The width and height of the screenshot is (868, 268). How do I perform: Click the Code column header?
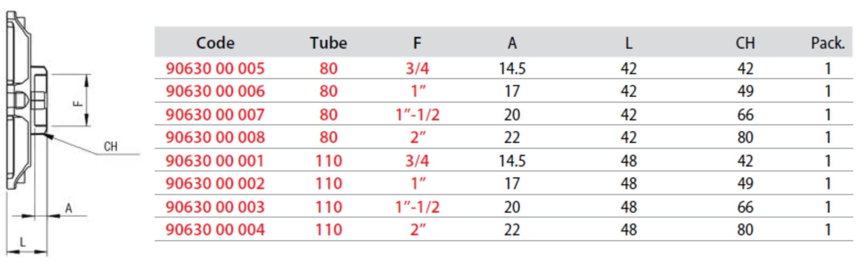pos(215,43)
